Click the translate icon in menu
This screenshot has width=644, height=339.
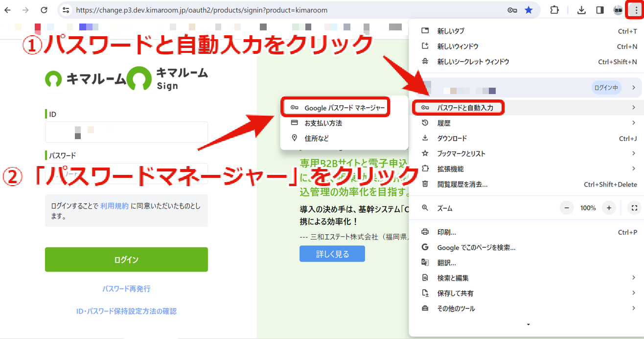tap(425, 263)
